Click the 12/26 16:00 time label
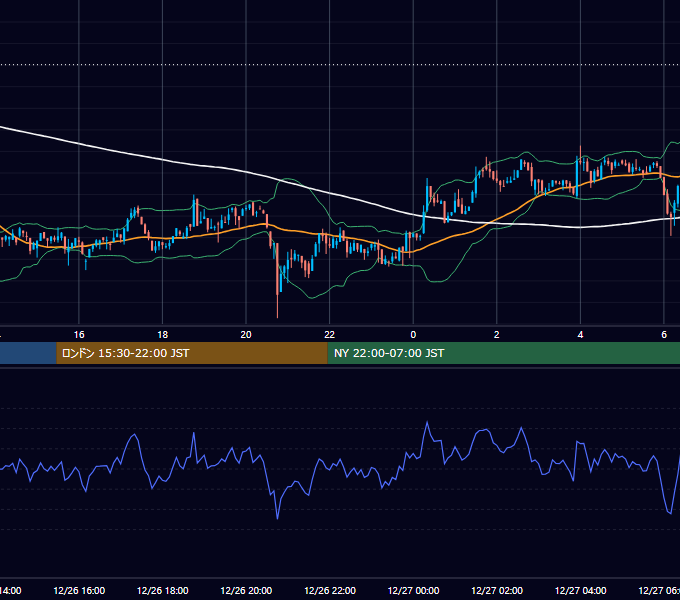Image resolution: width=680 pixels, height=600 pixels. click(x=79, y=591)
